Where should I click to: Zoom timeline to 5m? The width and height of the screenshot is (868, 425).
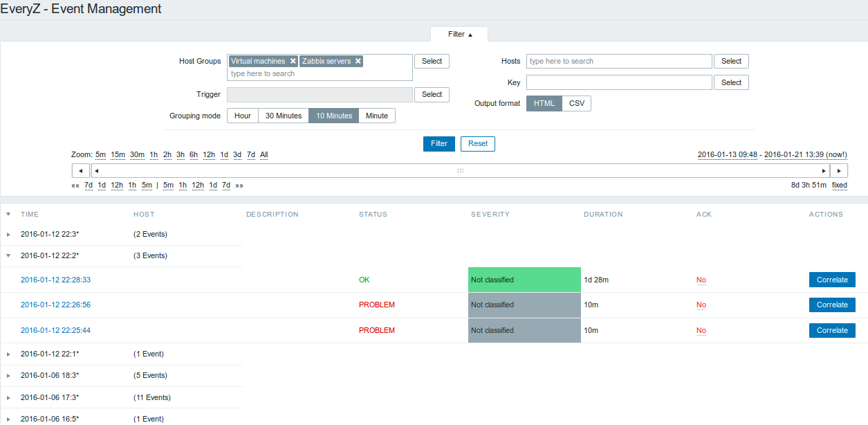(100, 155)
